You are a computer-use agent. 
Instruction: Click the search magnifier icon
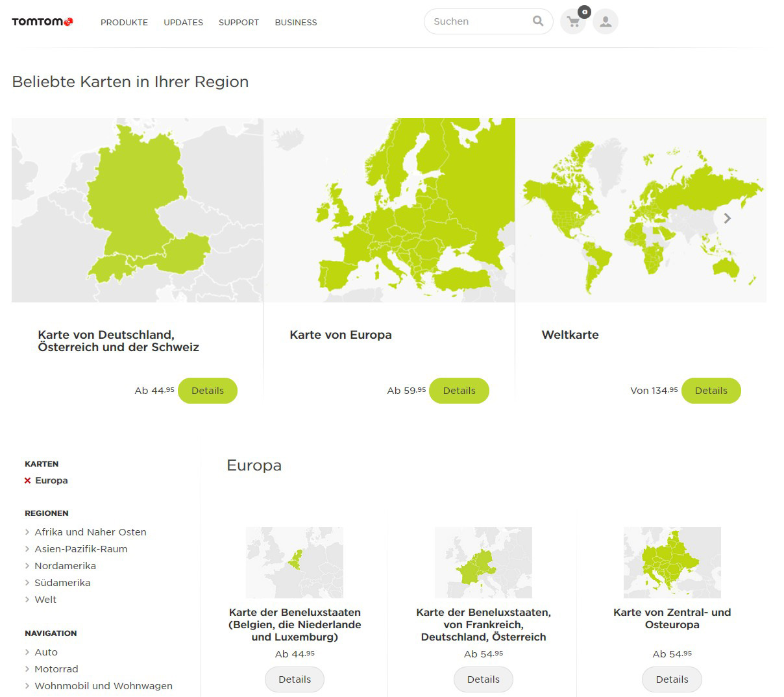click(x=537, y=21)
